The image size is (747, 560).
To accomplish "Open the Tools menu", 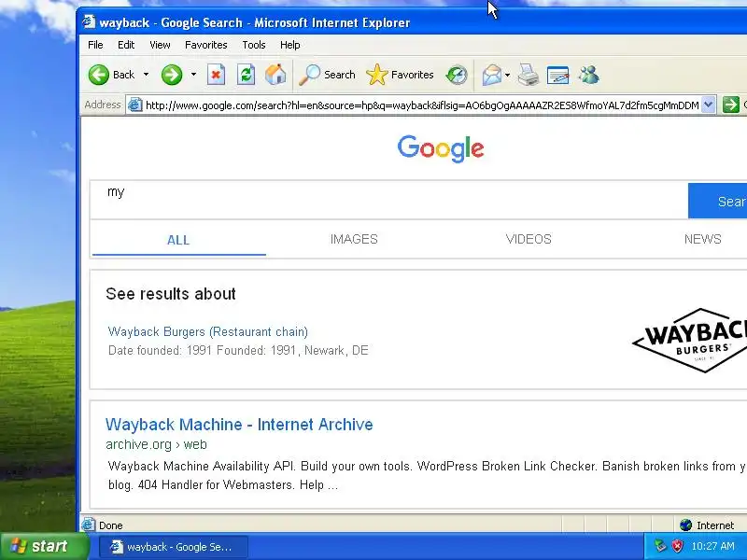I will 253,45.
